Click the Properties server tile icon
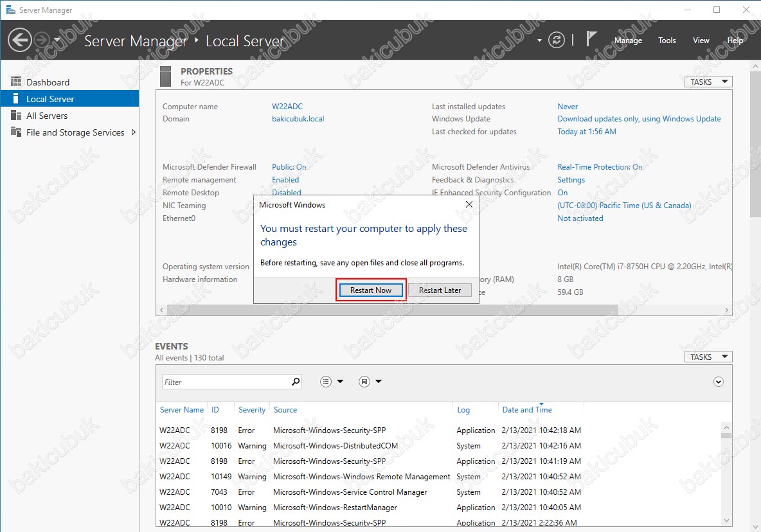The width and height of the screenshot is (761, 532). pos(165,76)
